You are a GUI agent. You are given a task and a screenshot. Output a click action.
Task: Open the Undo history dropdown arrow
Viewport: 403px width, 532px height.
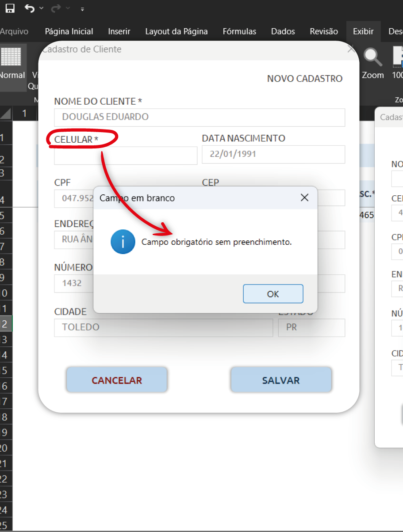coord(41,8)
